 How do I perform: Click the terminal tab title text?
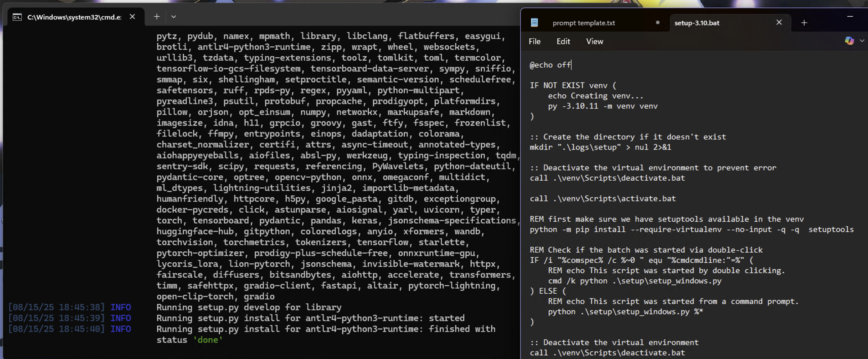pyautogui.click(x=74, y=17)
